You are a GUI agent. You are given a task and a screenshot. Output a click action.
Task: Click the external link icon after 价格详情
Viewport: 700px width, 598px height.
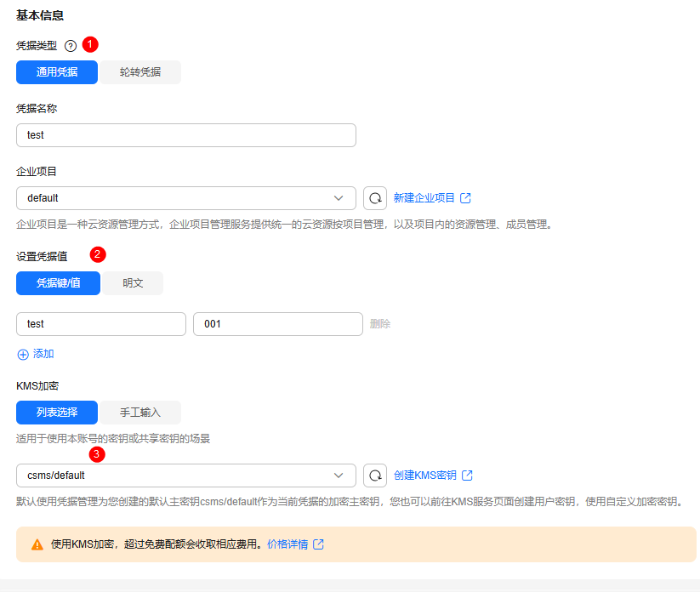(x=318, y=544)
